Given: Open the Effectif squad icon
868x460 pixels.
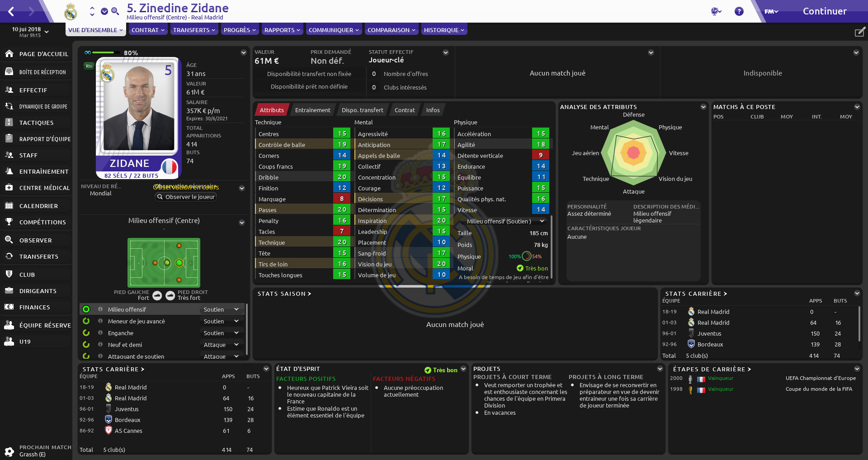Looking at the screenshot, I should (x=9, y=90).
